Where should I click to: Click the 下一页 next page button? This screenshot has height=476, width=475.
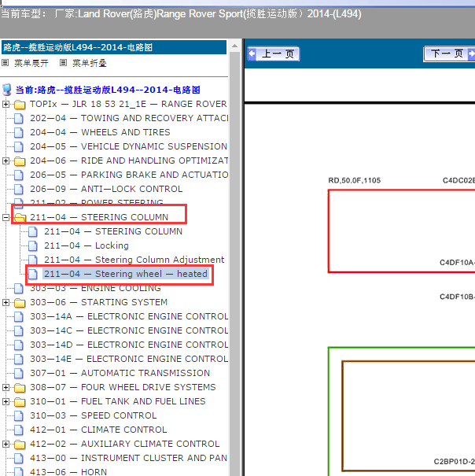(449, 54)
